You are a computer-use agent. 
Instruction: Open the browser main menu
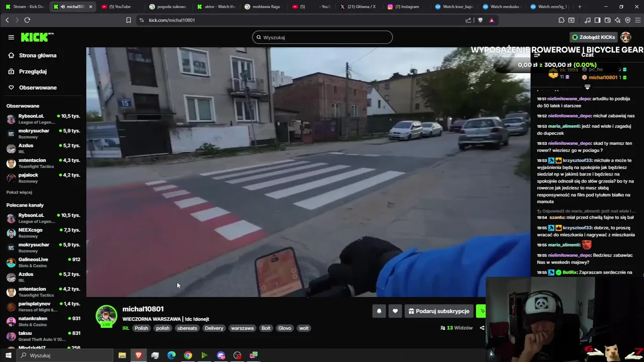(637, 20)
